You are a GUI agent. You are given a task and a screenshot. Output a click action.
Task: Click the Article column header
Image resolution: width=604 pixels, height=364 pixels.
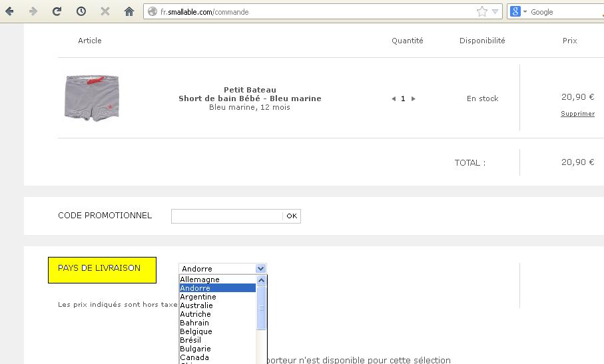point(90,41)
